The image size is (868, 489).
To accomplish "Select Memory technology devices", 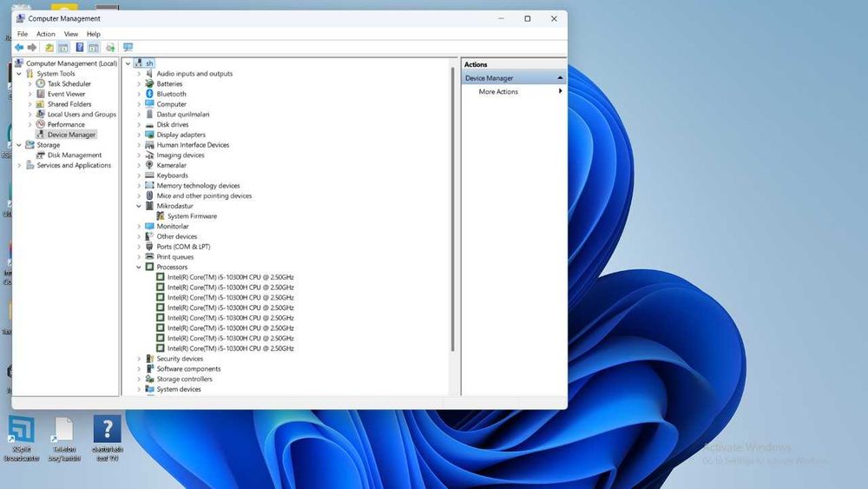I will [x=198, y=186].
